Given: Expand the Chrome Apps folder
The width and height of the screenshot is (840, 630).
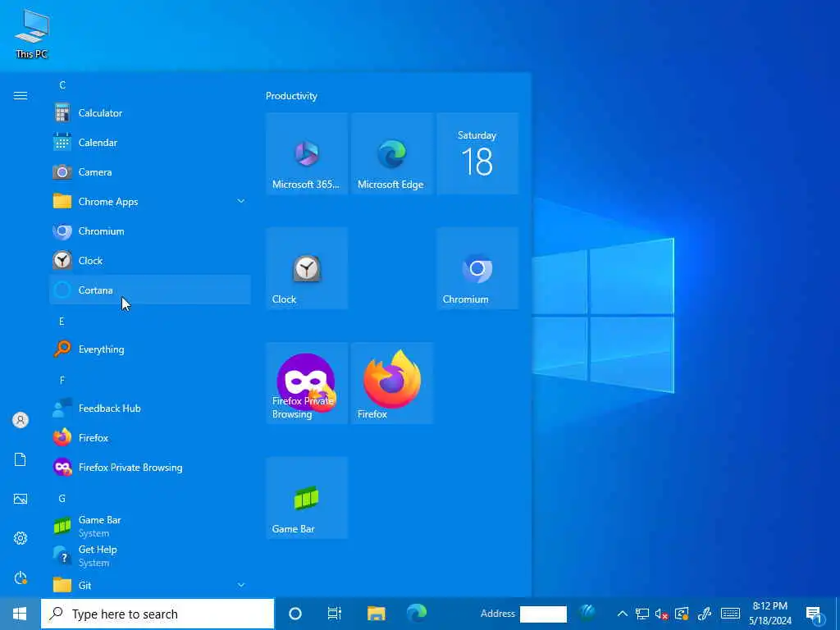Looking at the screenshot, I should 150,202.
